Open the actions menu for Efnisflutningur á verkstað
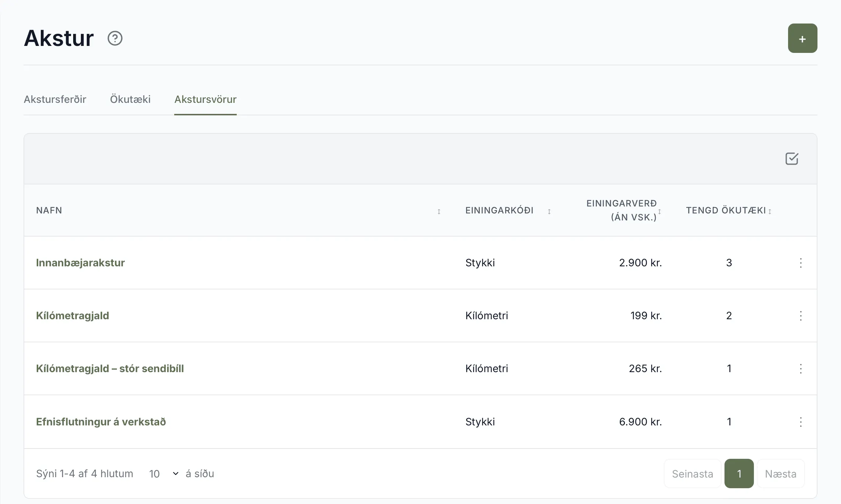 tap(801, 422)
